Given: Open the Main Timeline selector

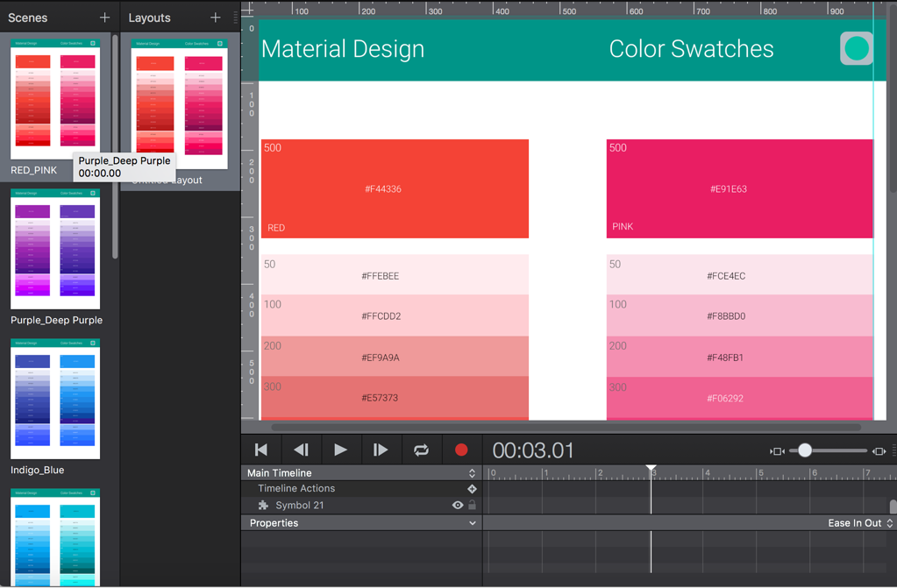Looking at the screenshot, I should click(471, 472).
